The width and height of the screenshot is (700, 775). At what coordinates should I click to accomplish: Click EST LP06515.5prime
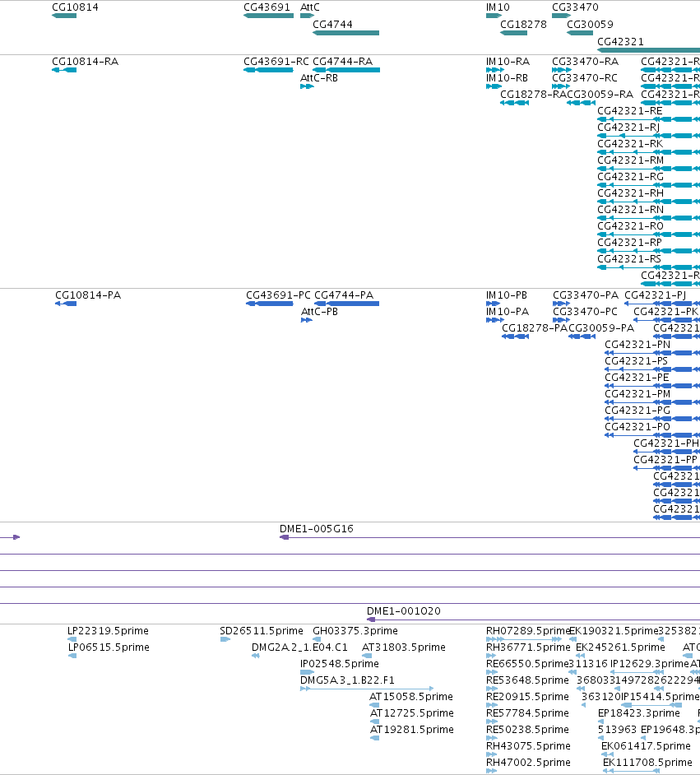[72, 656]
